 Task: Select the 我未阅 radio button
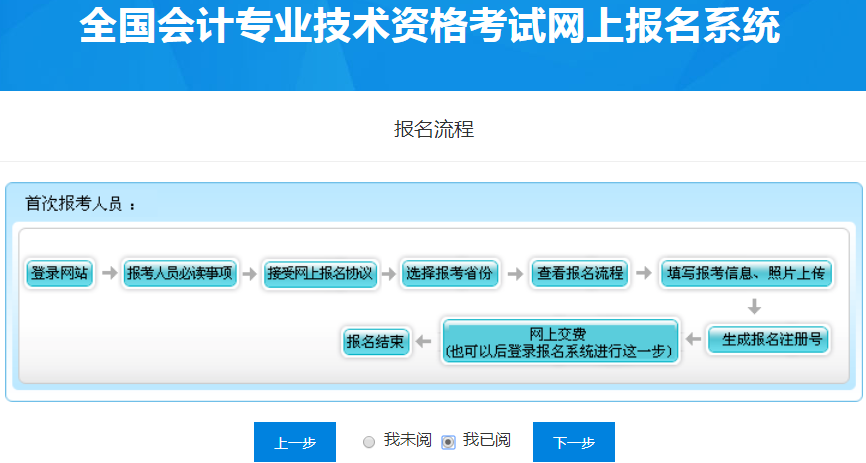pos(369,442)
